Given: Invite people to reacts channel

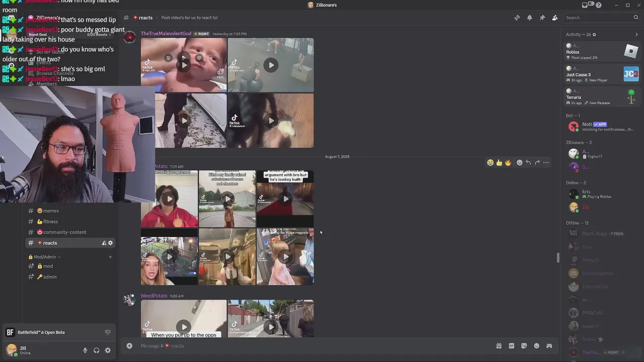Looking at the screenshot, I should click(104, 243).
